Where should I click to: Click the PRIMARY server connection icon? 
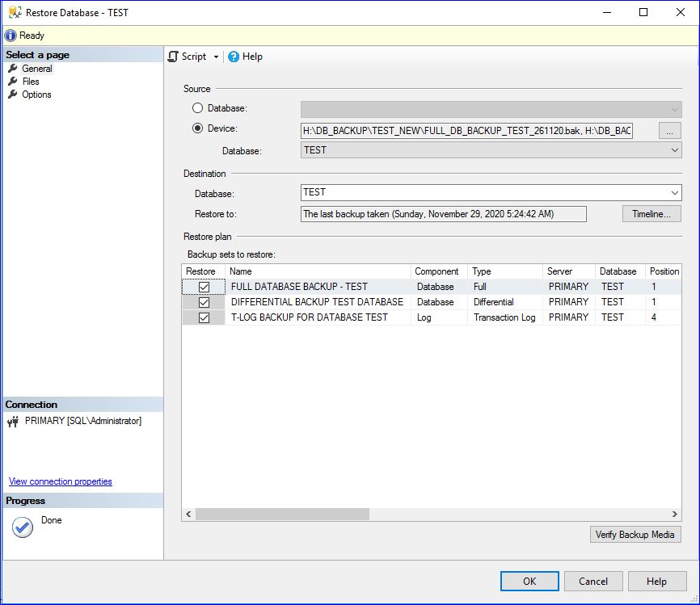(x=13, y=421)
